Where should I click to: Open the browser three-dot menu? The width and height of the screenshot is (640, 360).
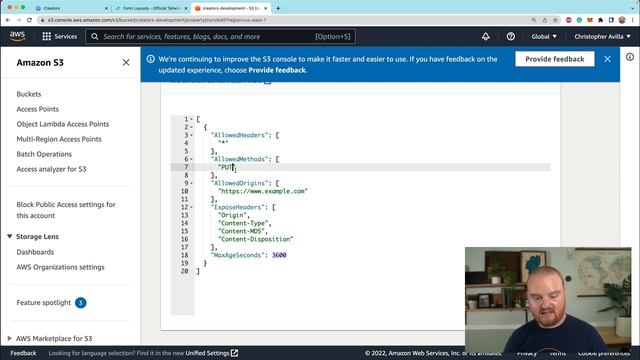[633, 20]
